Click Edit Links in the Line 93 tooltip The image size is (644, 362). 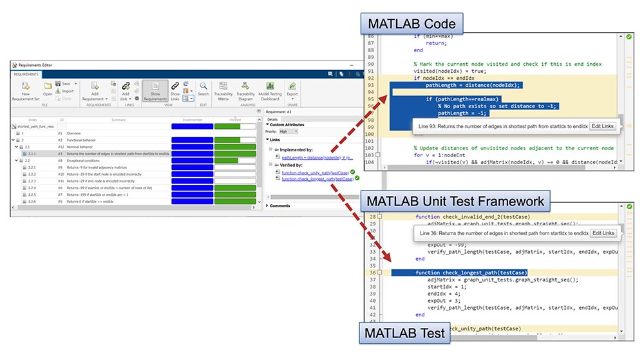click(602, 126)
